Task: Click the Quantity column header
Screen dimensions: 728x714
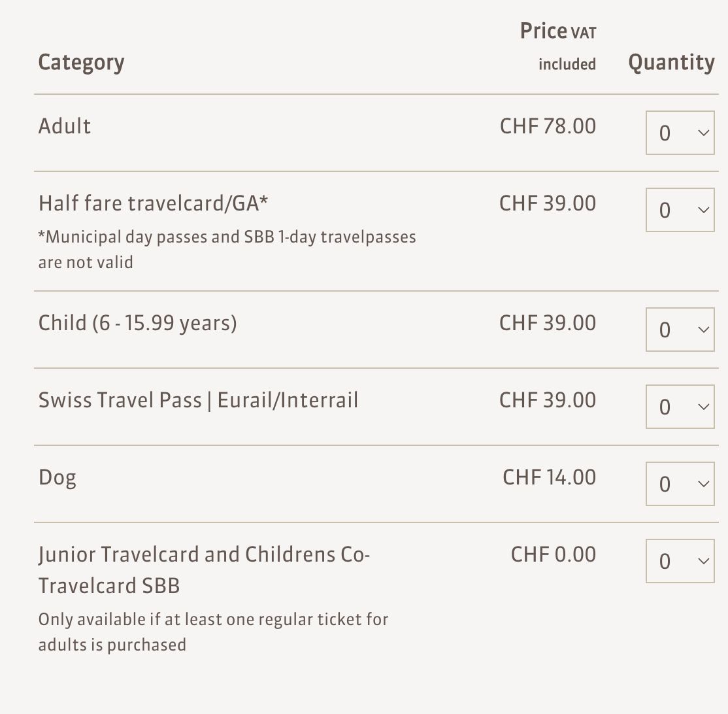Action: point(671,63)
